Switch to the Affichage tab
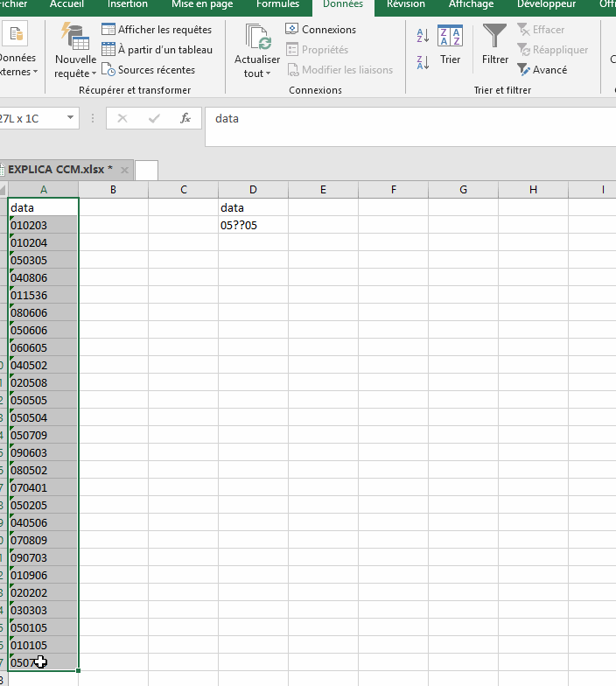Image resolution: width=616 pixels, height=686 pixels. 471,4
